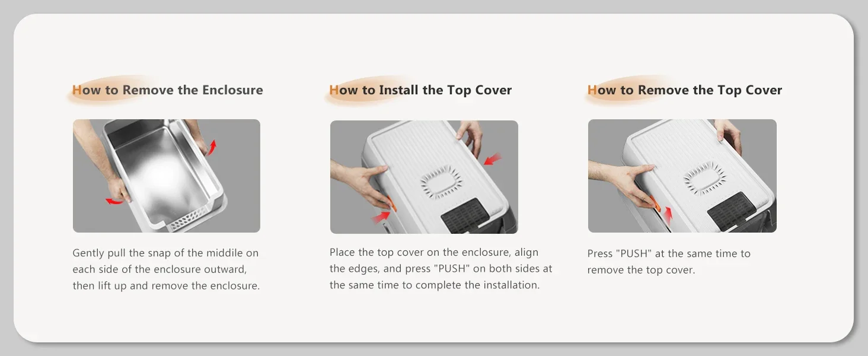Click the orange PUSH tab in install cover photo

[x=392, y=203]
